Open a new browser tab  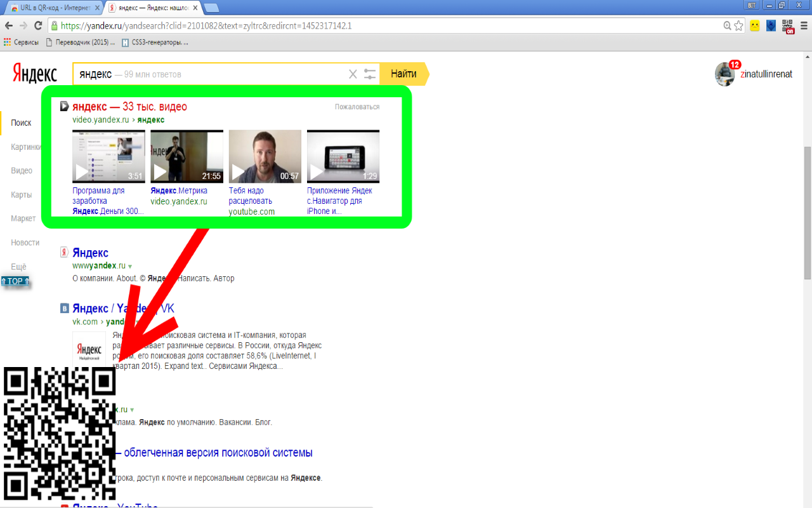click(x=212, y=8)
